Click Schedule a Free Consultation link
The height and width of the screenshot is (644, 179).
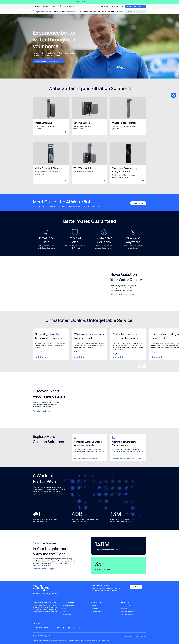click(122, 294)
